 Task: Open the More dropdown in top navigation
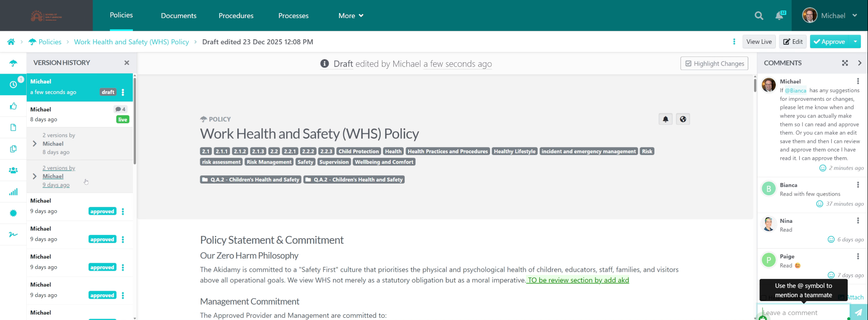point(351,16)
